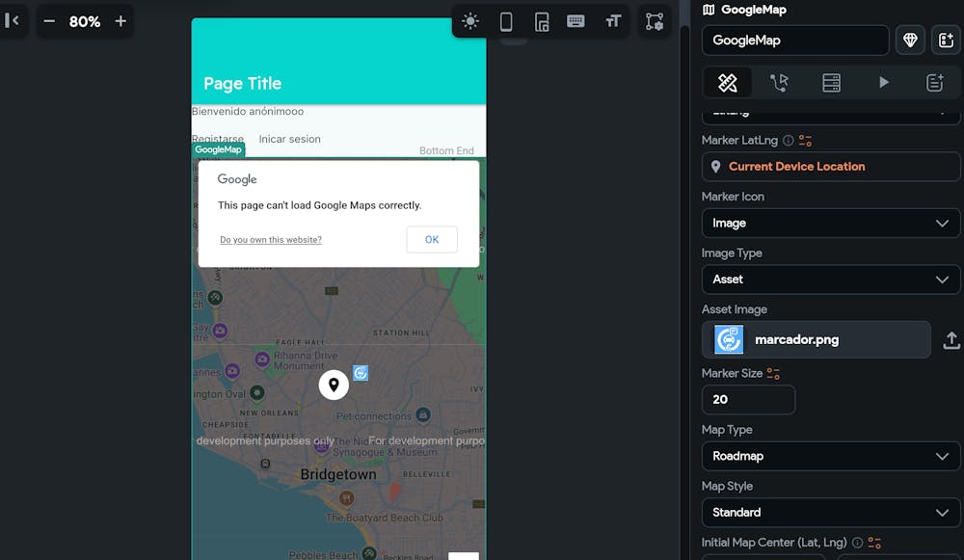Edit the Marker Size value field

(x=748, y=400)
